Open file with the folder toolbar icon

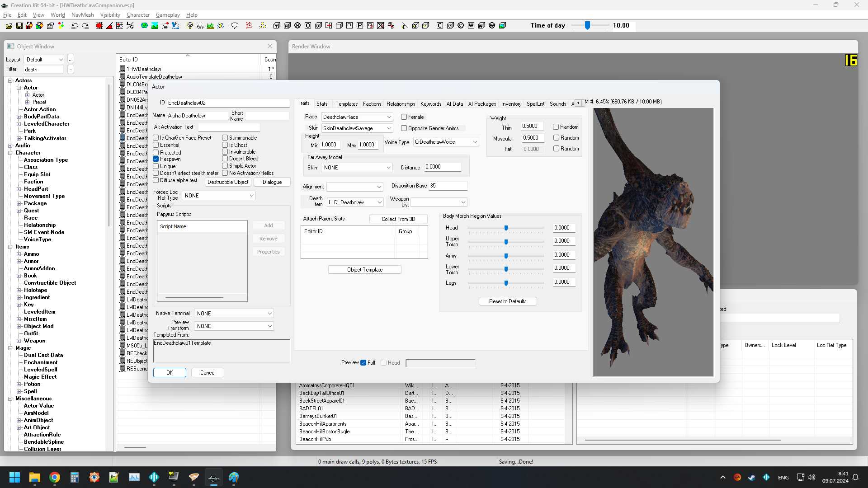pos(9,26)
